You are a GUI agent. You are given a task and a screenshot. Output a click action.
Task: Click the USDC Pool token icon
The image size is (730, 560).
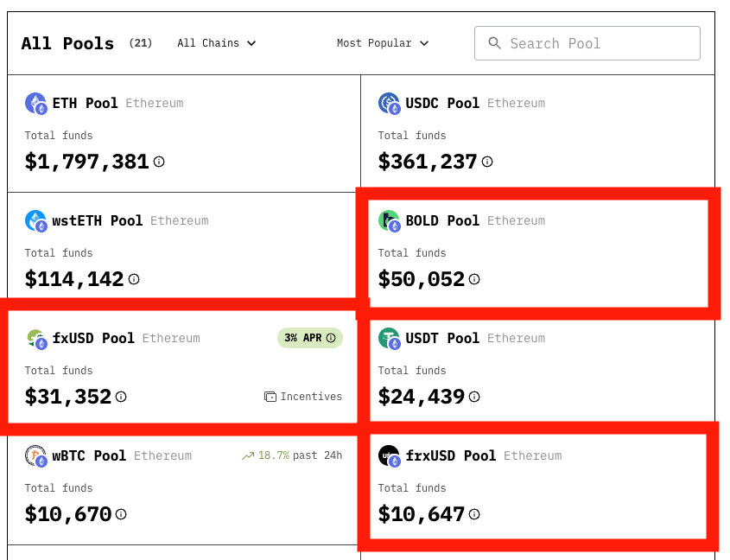[387, 103]
